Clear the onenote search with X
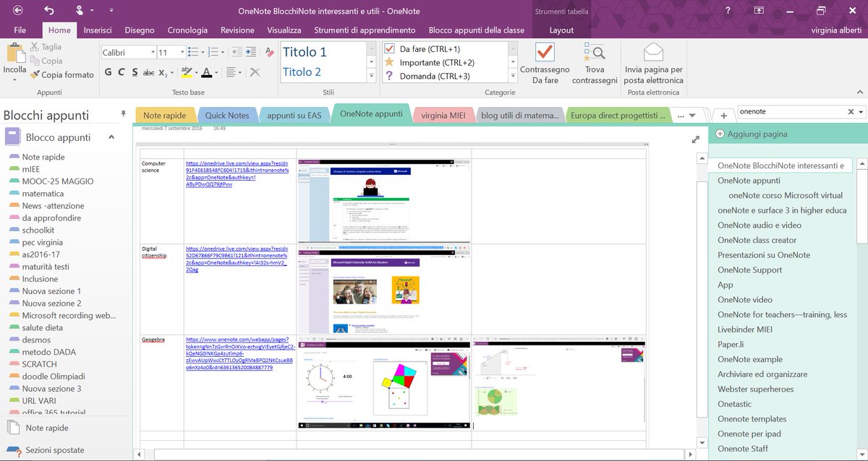The width and height of the screenshot is (868, 461). (851, 112)
